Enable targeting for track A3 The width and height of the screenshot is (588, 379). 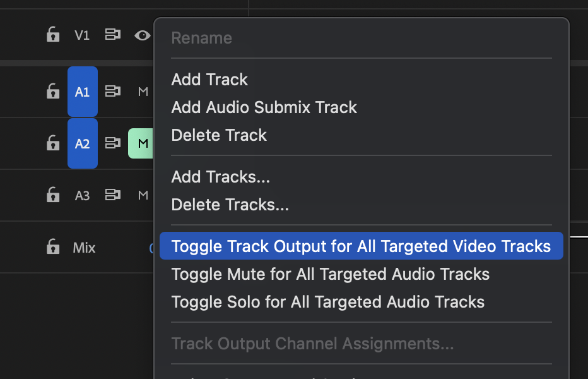[82, 195]
